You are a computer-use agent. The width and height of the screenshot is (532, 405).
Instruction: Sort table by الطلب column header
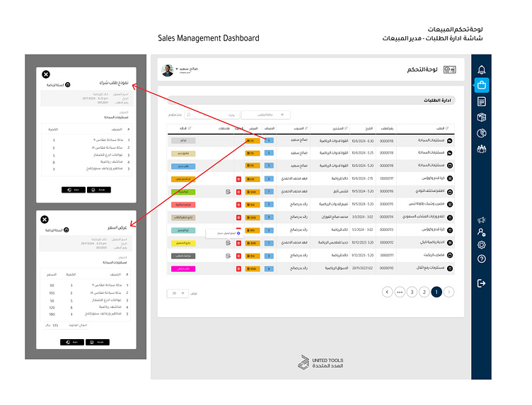pos(442,128)
